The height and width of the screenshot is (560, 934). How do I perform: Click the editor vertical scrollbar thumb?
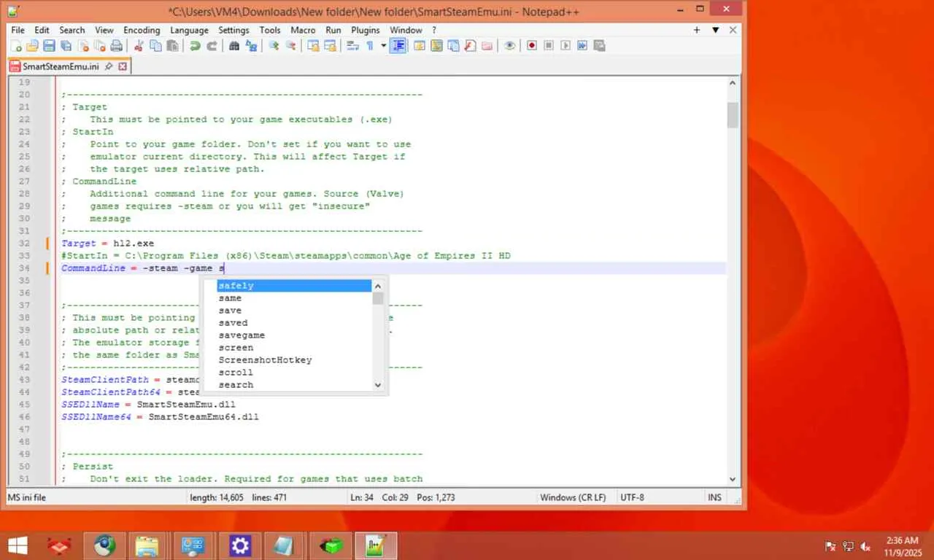(733, 115)
